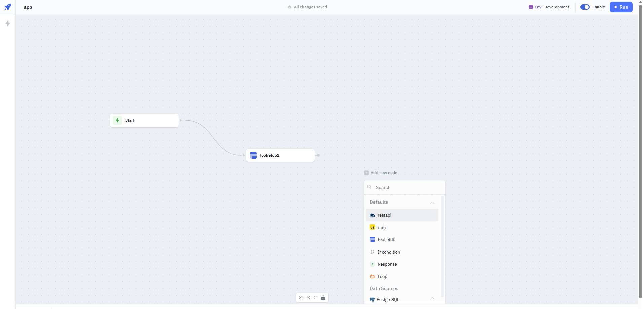Click the Response node icon
This screenshot has width=644, height=309.
(372, 264)
